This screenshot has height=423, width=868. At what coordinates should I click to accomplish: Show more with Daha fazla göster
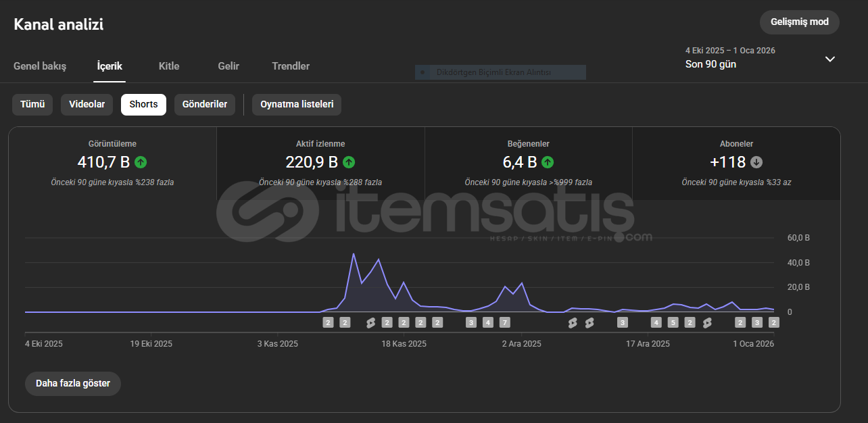[x=72, y=383]
